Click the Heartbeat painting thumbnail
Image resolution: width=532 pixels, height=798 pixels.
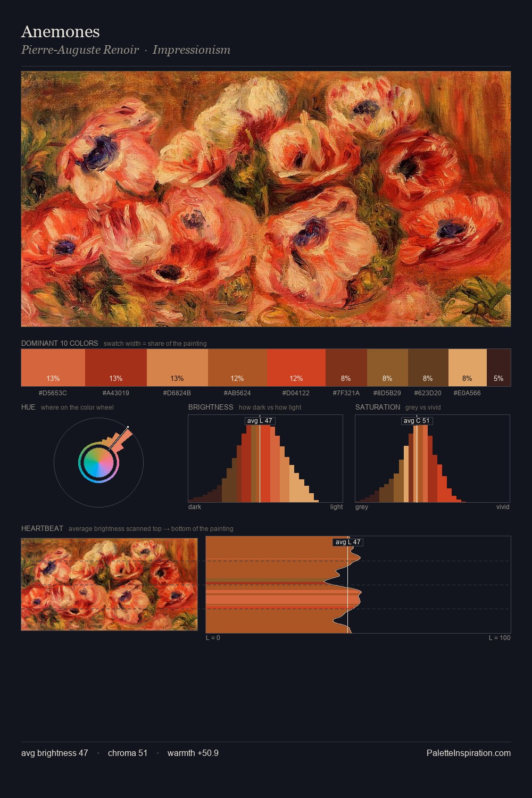tap(109, 584)
